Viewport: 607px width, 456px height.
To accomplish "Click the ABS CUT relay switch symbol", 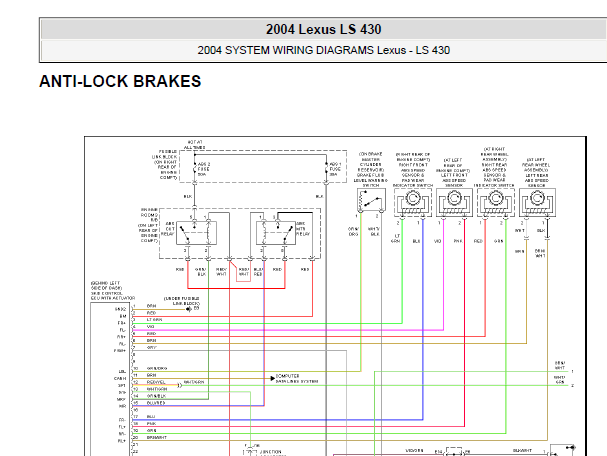I will tap(196, 233).
